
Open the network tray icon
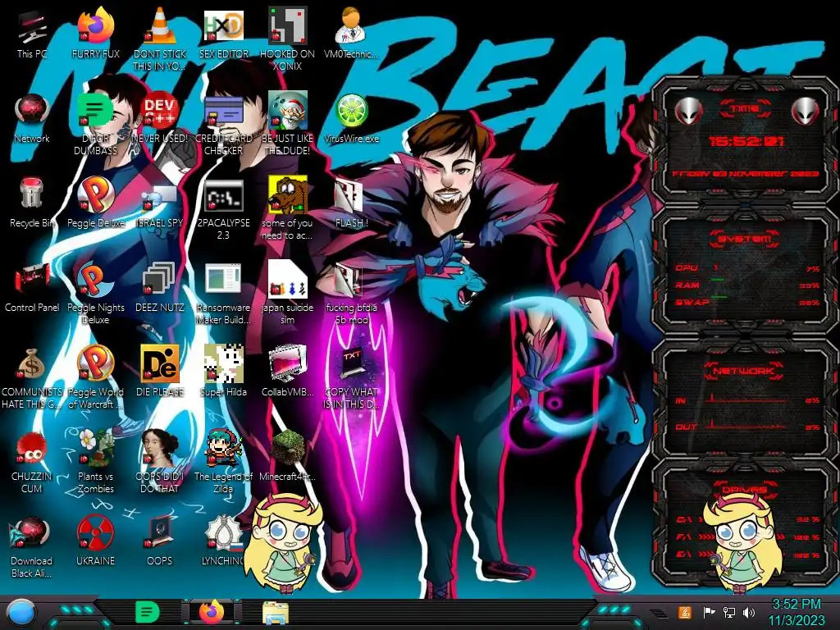tap(728, 612)
